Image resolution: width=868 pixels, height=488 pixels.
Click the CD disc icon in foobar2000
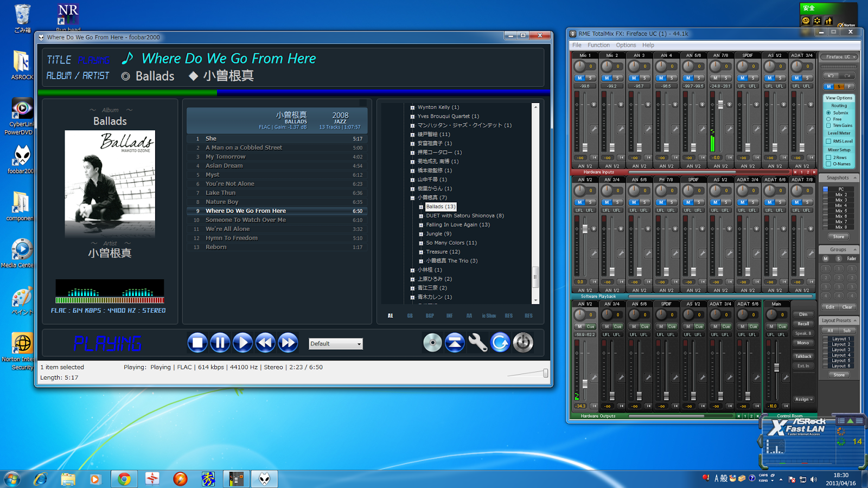pyautogui.click(x=432, y=343)
